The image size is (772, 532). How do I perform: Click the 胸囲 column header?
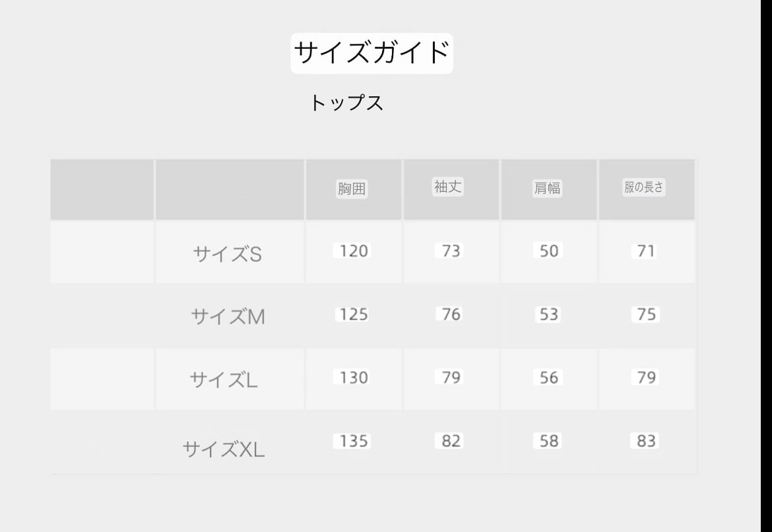tap(352, 189)
